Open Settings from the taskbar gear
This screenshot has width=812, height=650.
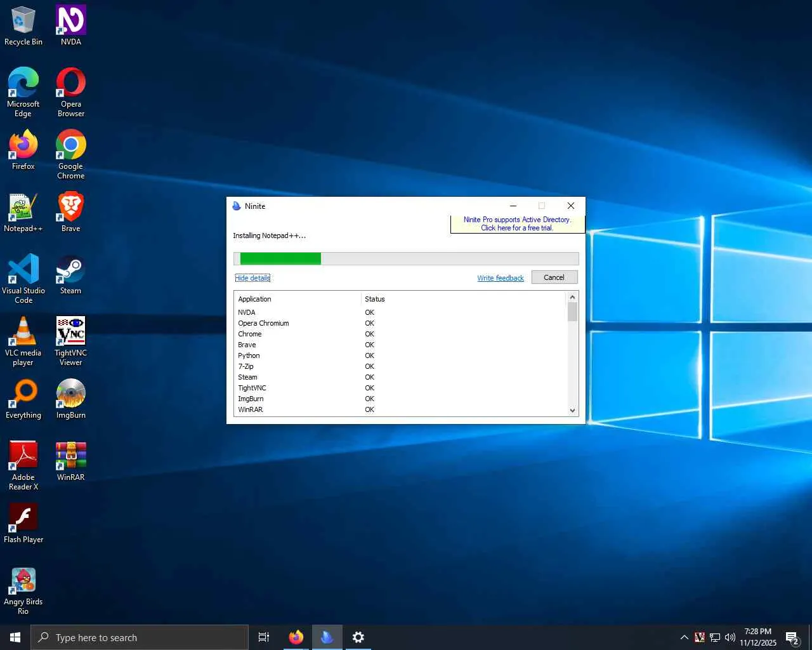(358, 637)
